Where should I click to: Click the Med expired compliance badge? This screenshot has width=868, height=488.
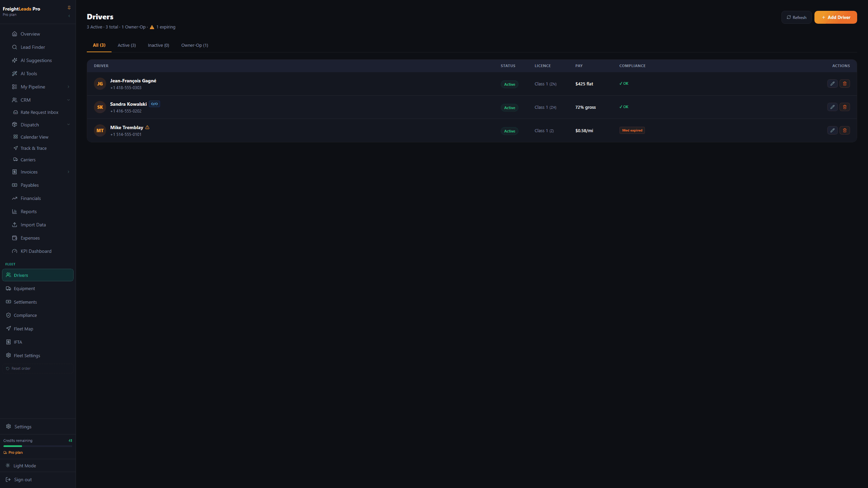632,130
